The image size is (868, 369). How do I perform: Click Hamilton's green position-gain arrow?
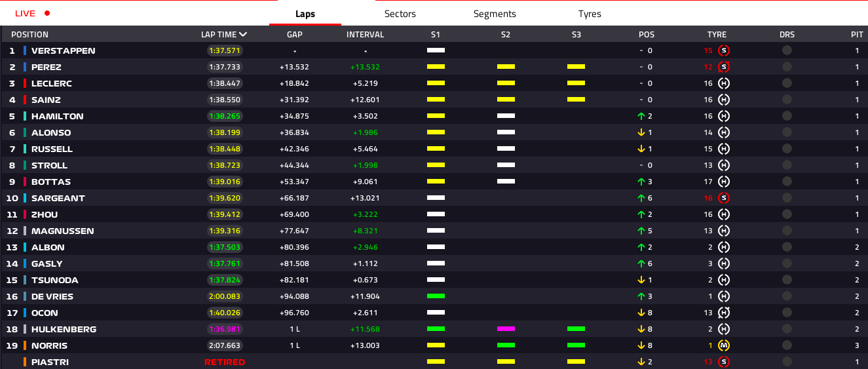[x=641, y=116]
